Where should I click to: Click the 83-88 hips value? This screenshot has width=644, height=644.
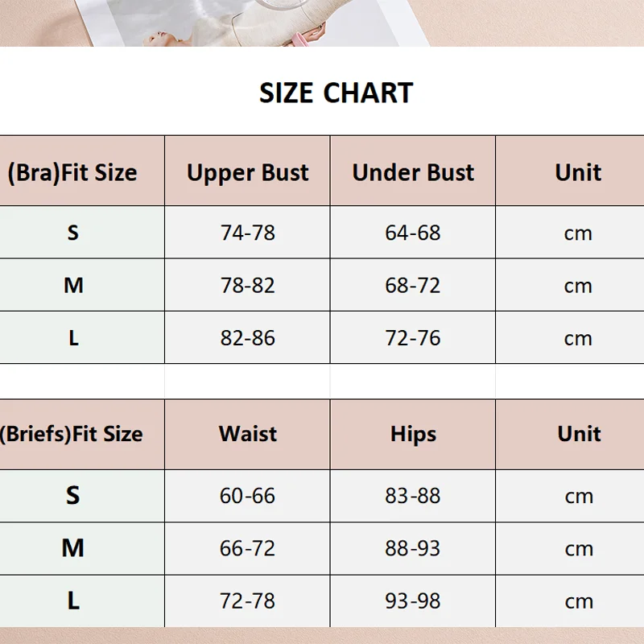(413, 496)
